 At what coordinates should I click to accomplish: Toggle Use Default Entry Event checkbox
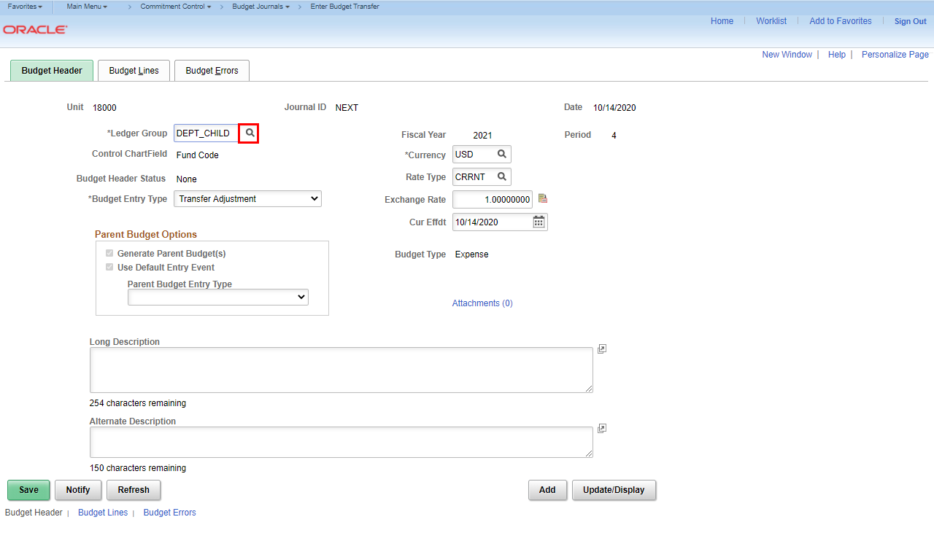pos(109,268)
